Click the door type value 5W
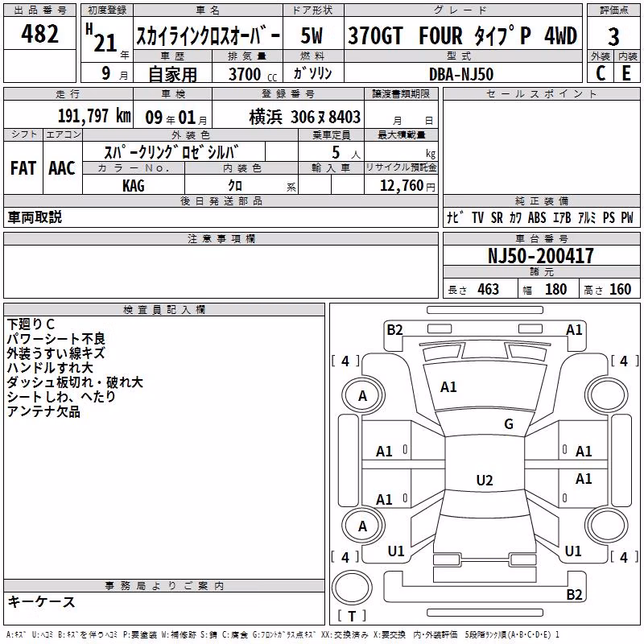This screenshot has width=644, height=644. click(312, 35)
